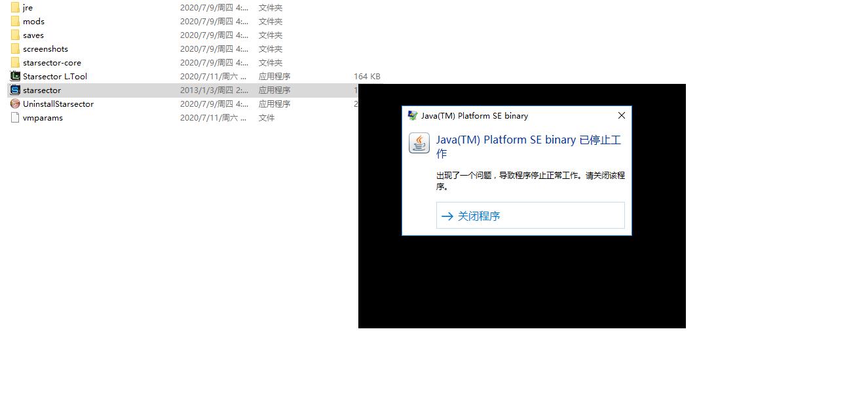This screenshot has width=868, height=405.
Task: Select the mods folder name text
Action: [33, 21]
